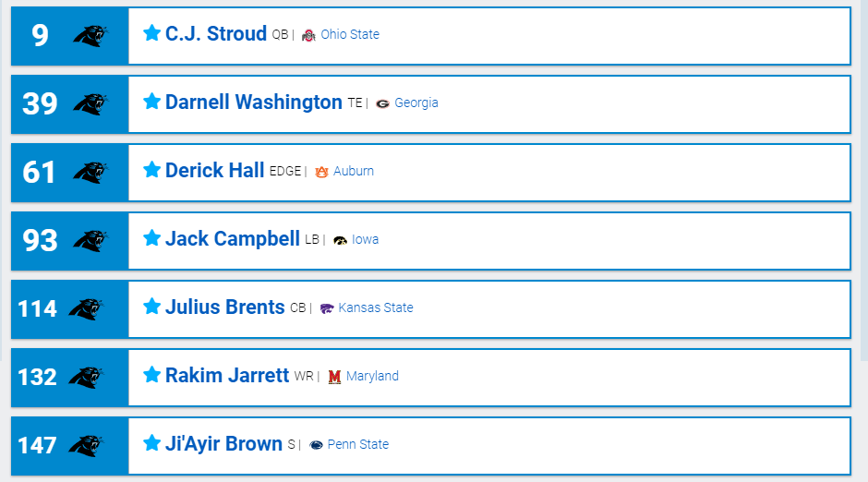Click the pick number 147 cell
The image size is (868, 482).
coord(37,445)
